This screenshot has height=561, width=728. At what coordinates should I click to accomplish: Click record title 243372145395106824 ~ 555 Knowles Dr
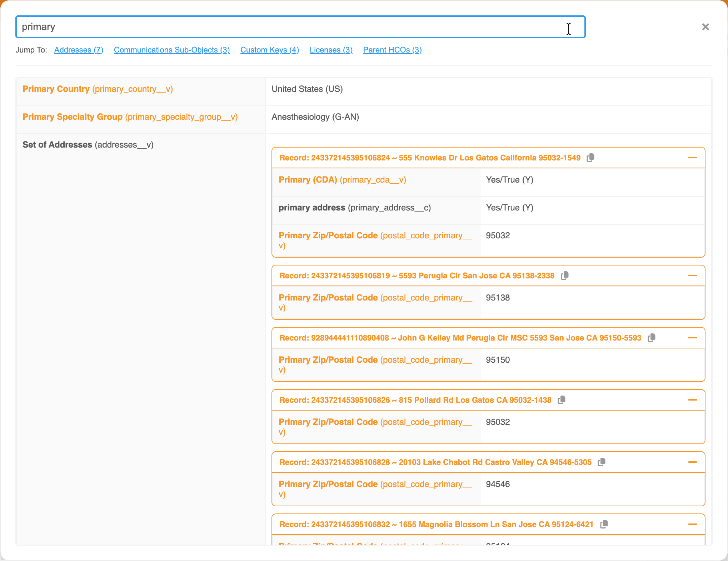430,158
